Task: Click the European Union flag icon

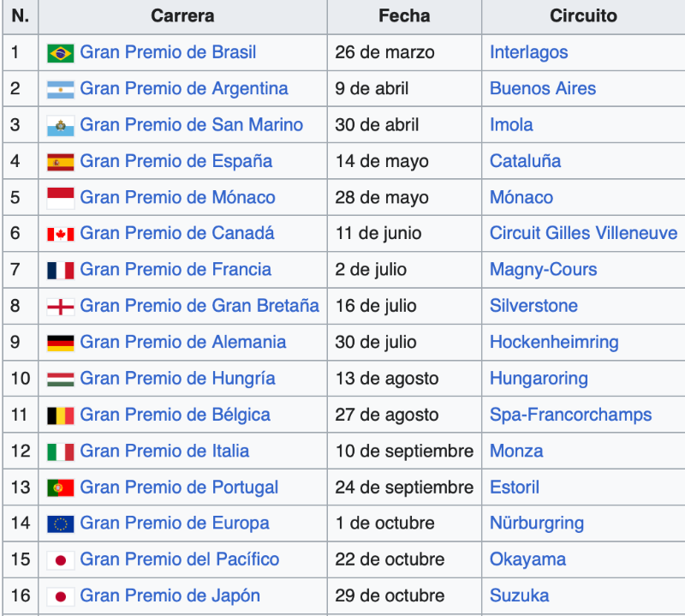Action: pos(60,524)
